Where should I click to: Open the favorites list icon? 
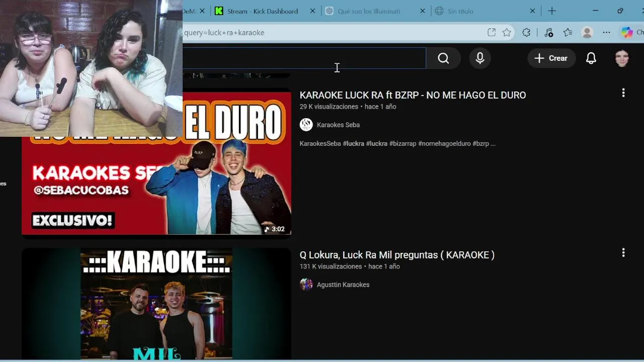(568, 33)
